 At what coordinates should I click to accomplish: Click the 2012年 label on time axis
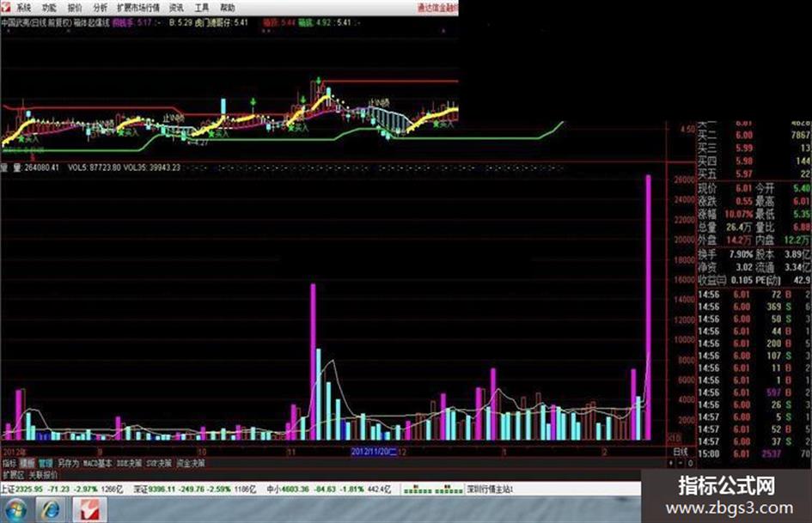coord(14,452)
